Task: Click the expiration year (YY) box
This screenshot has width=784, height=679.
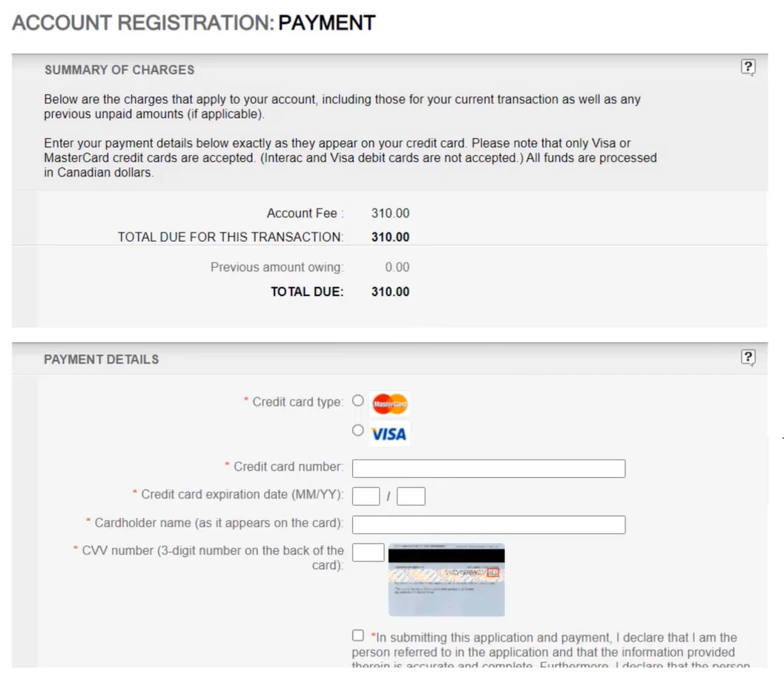Action: tap(411, 496)
